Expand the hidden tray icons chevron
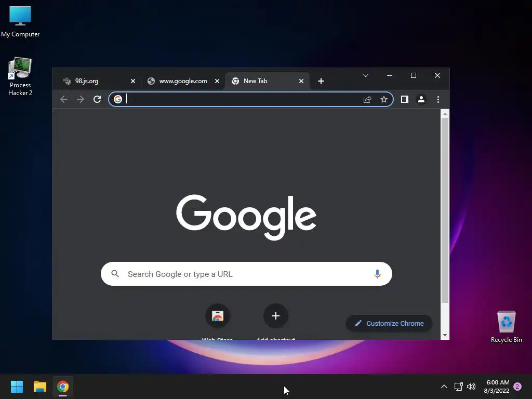Screen dimensions: 532x399 coord(444,387)
